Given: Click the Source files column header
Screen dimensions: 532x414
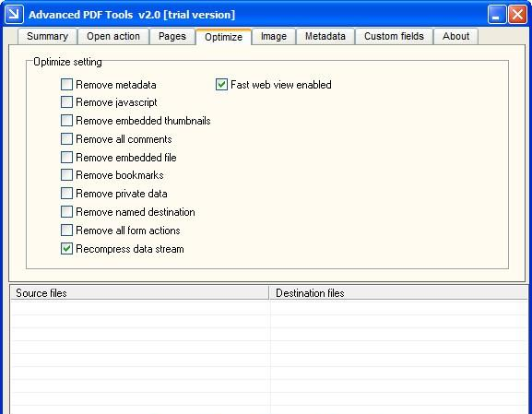Looking at the screenshot, I should (x=139, y=293).
